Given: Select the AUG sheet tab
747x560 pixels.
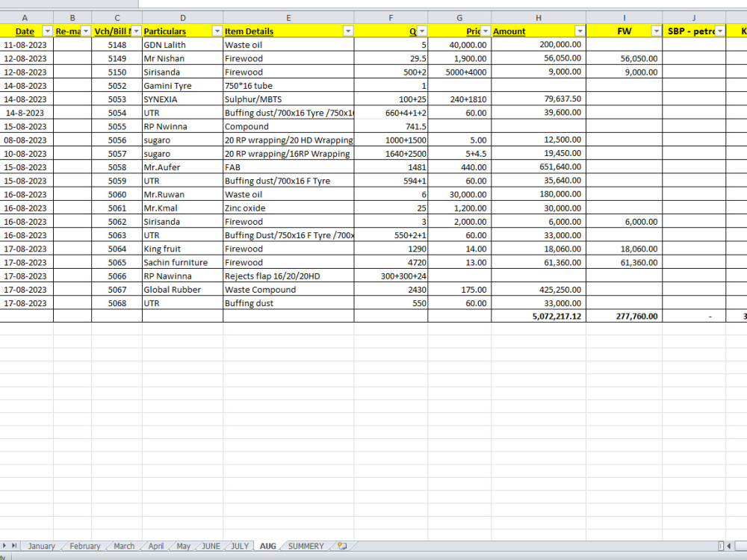Looking at the screenshot, I should (267, 546).
